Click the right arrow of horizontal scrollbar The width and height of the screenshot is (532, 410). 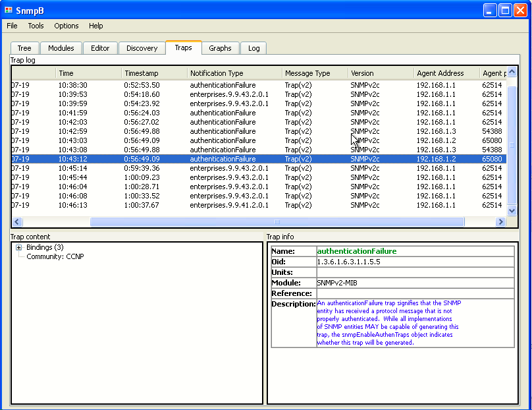click(x=500, y=222)
